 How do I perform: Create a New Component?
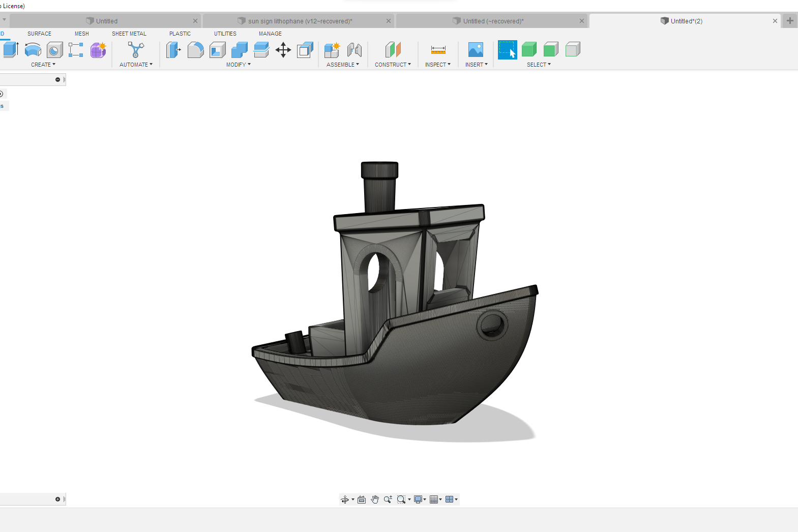point(332,50)
